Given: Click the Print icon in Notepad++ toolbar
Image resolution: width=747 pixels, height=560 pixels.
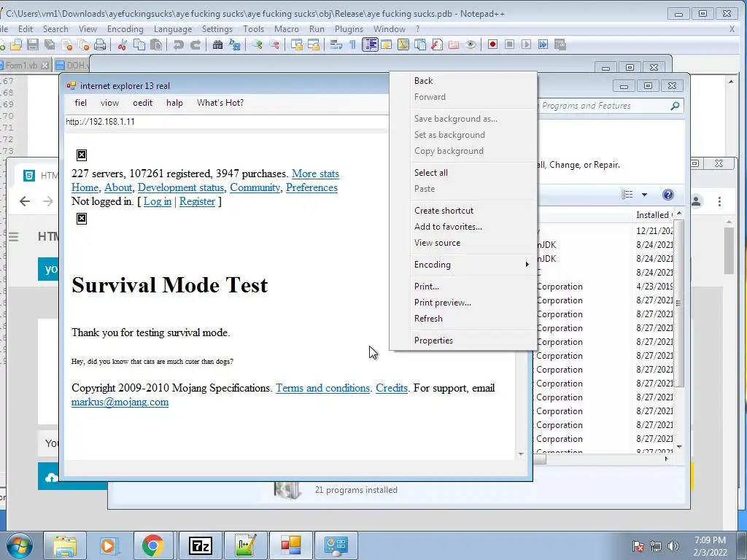Looking at the screenshot, I should 99,44.
